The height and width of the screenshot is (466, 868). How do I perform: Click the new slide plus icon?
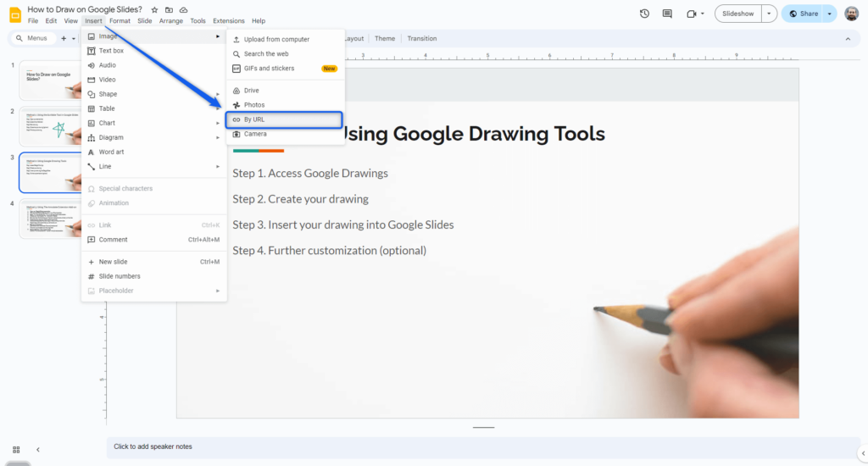63,38
